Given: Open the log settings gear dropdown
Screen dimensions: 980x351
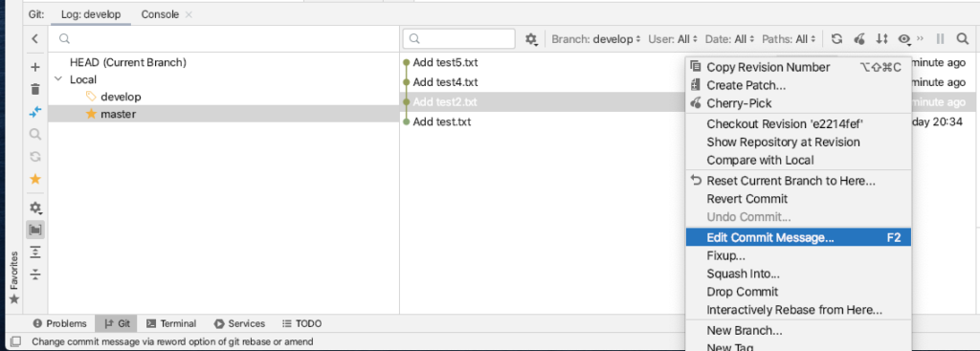Looking at the screenshot, I should [531, 39].
